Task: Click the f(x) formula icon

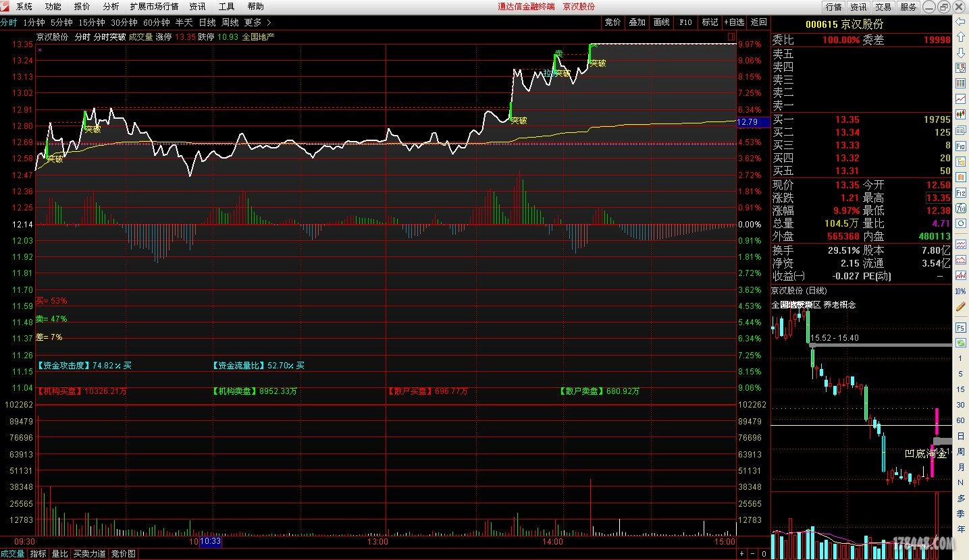Action: click(960, 208)
